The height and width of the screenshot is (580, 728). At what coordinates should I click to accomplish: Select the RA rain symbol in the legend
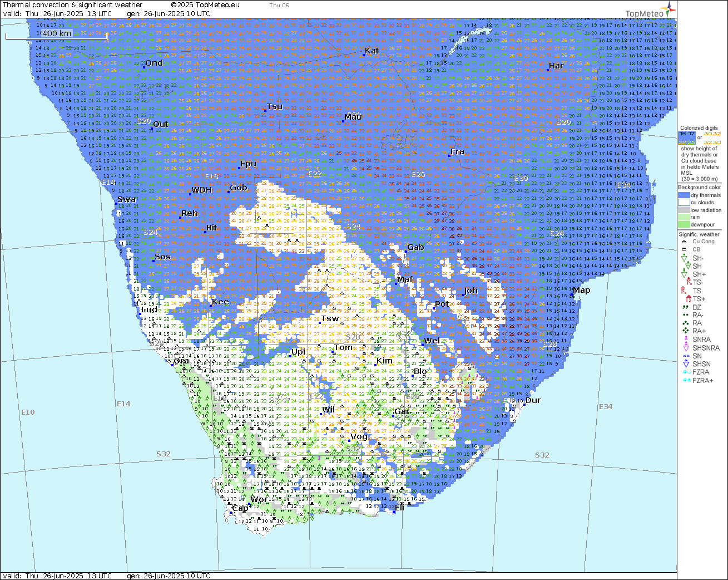685,323
